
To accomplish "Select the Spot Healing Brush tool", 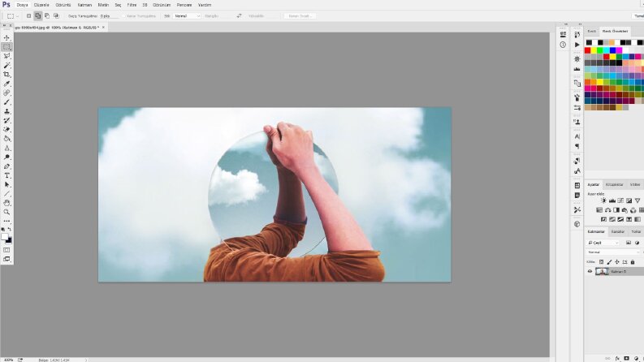I will (x=6, y=93).
